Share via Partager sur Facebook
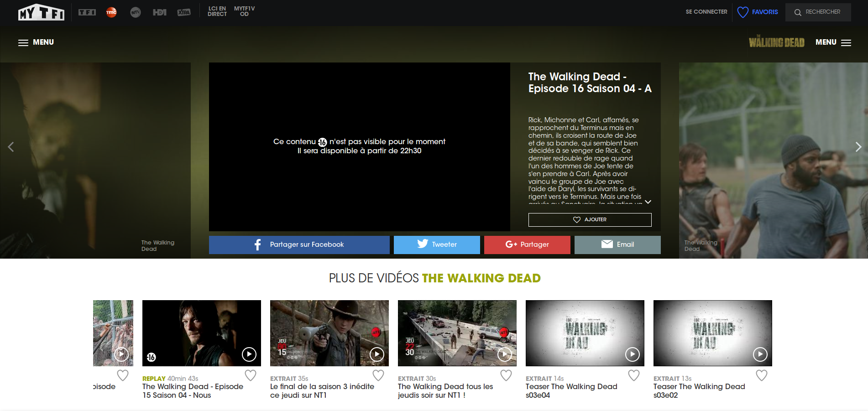868x411 pixels. [299, 245]
